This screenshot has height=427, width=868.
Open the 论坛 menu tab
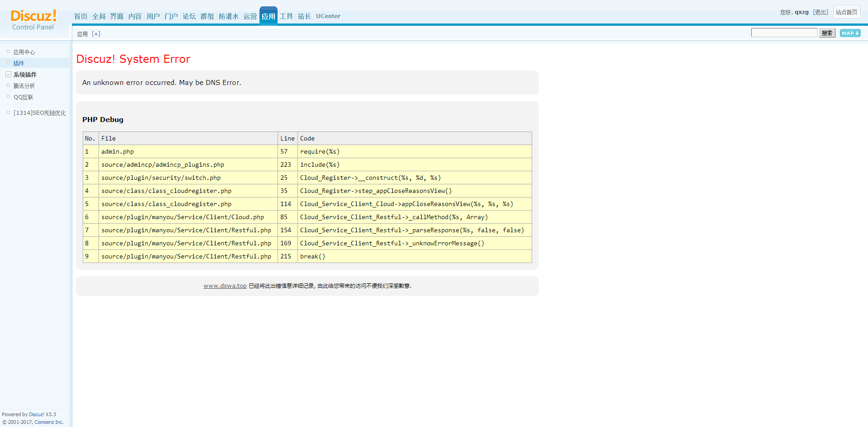(x=189, y=16)
